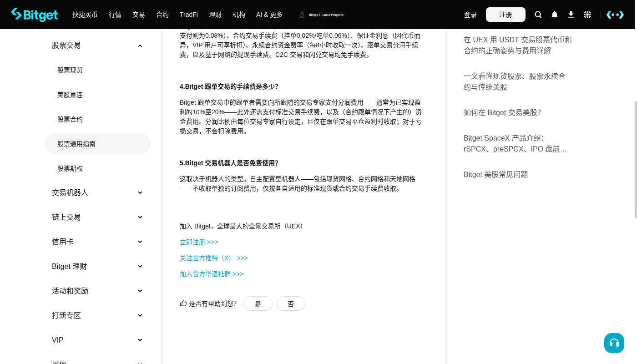Open the 合约 menu

[x=162, y=15]
